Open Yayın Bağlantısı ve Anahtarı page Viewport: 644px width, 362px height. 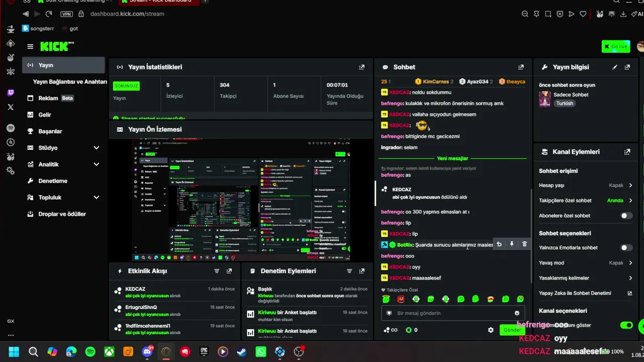[x=70, y=82]
